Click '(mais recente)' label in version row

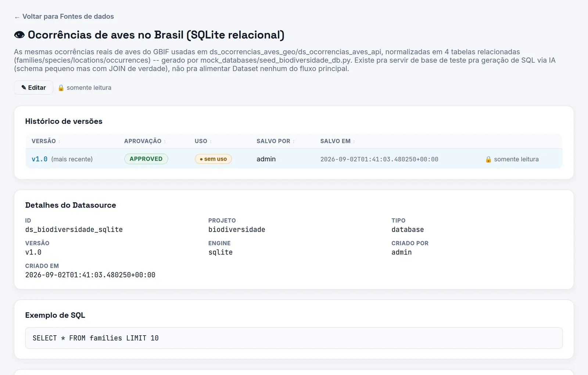pyautogui.click(x=72, y=159)
